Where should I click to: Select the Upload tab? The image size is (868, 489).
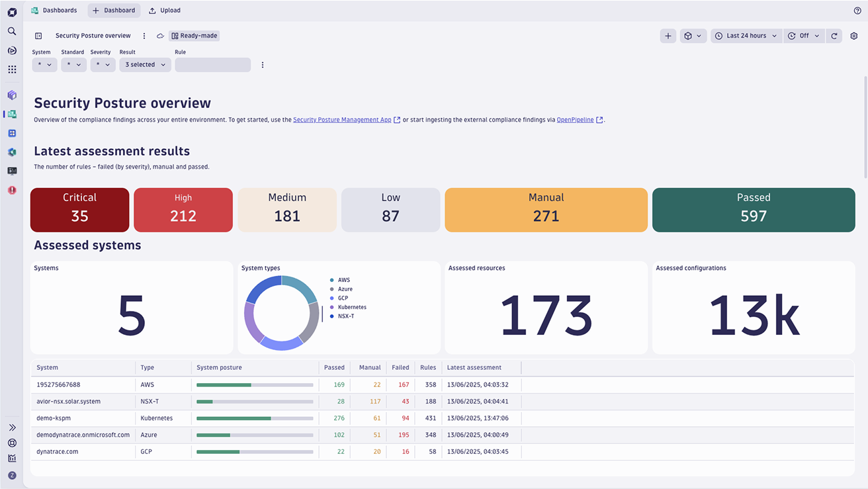165,11
